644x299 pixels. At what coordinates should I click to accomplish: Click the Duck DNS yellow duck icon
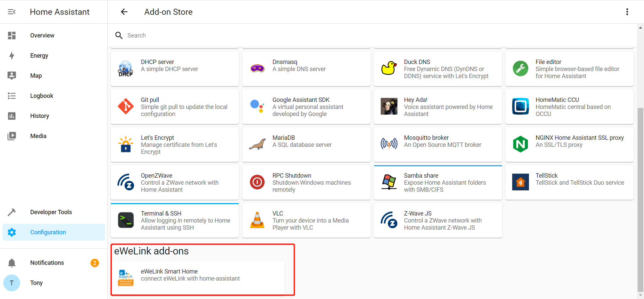coord(389,68)
